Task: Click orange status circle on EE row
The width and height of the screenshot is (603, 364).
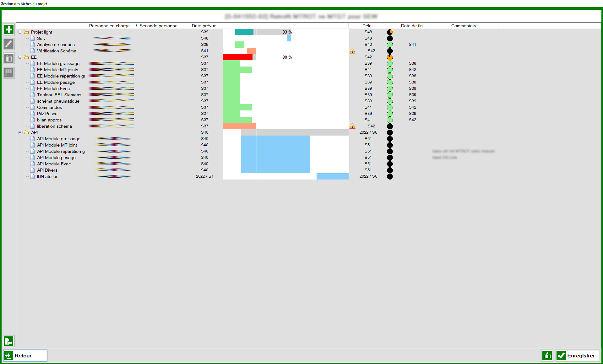Action: (390, 57)
